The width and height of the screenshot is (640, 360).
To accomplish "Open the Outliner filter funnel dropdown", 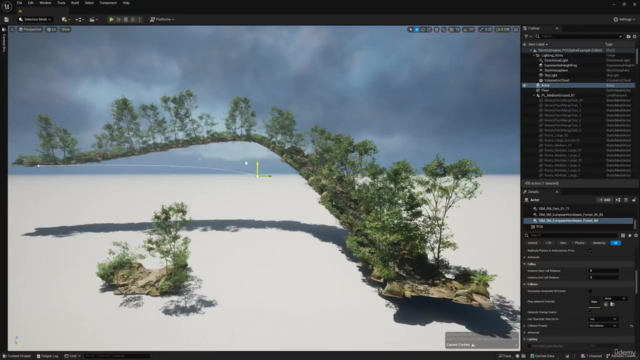I will pyautogui.click(x=528, y=36).
